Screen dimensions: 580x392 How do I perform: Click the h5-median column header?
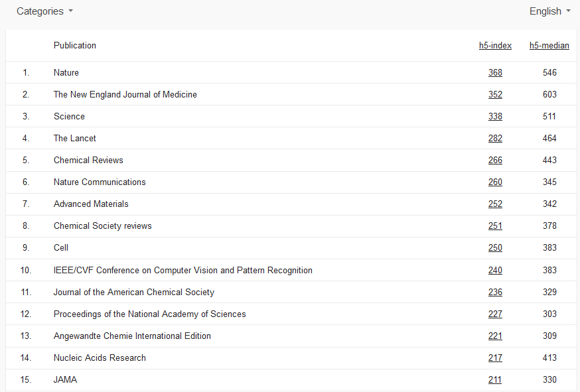(x=549, y=46)
